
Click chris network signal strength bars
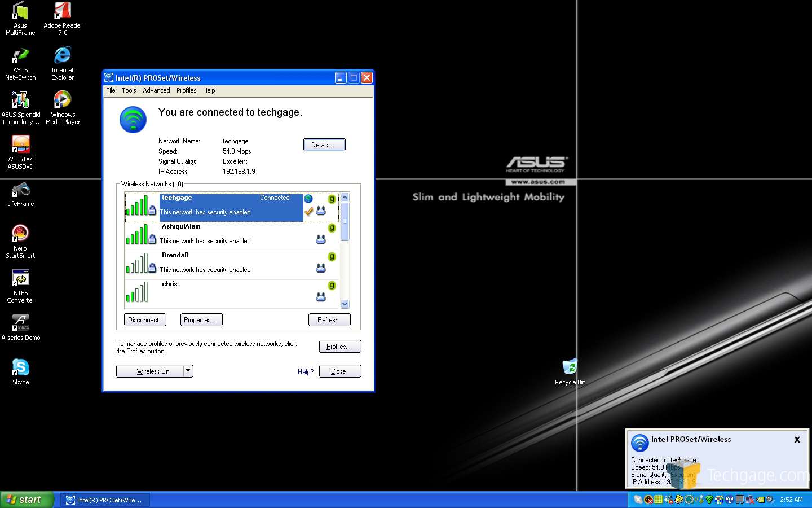(x=137, y=292)
